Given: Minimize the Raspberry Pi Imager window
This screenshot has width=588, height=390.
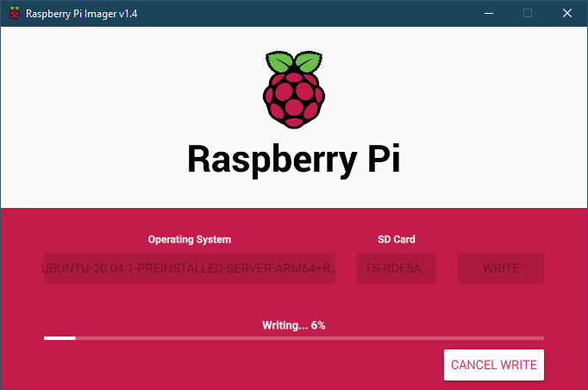Looking at the screenshot, I should [x=489, y=13].
